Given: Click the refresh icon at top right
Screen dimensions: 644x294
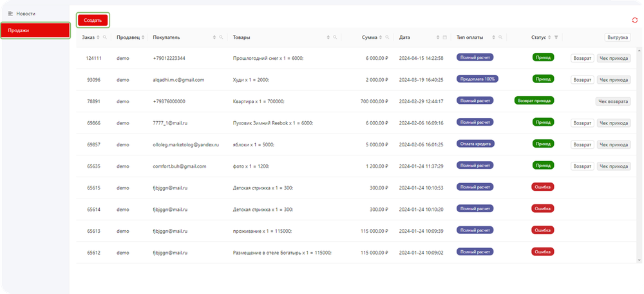Looking at the screenshot, I should click(x=635, y=20).
